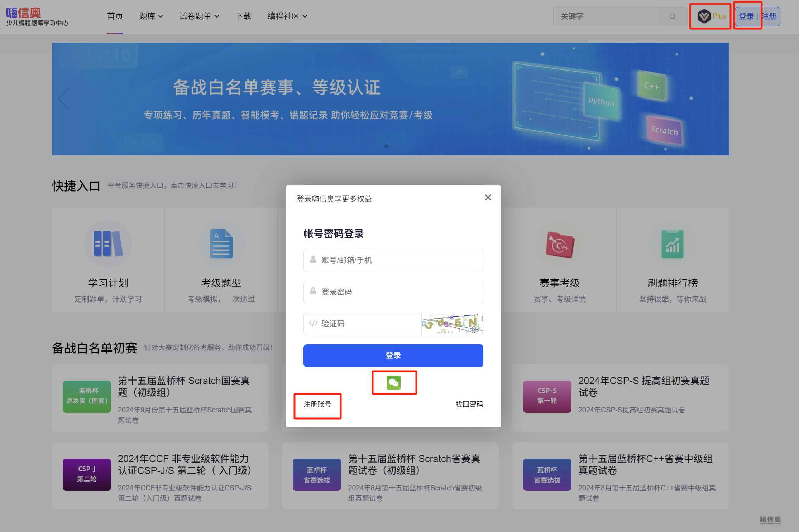Click the WeChat login icon
Viewport: 799px width, 532px height.
(x=394, y=383)
